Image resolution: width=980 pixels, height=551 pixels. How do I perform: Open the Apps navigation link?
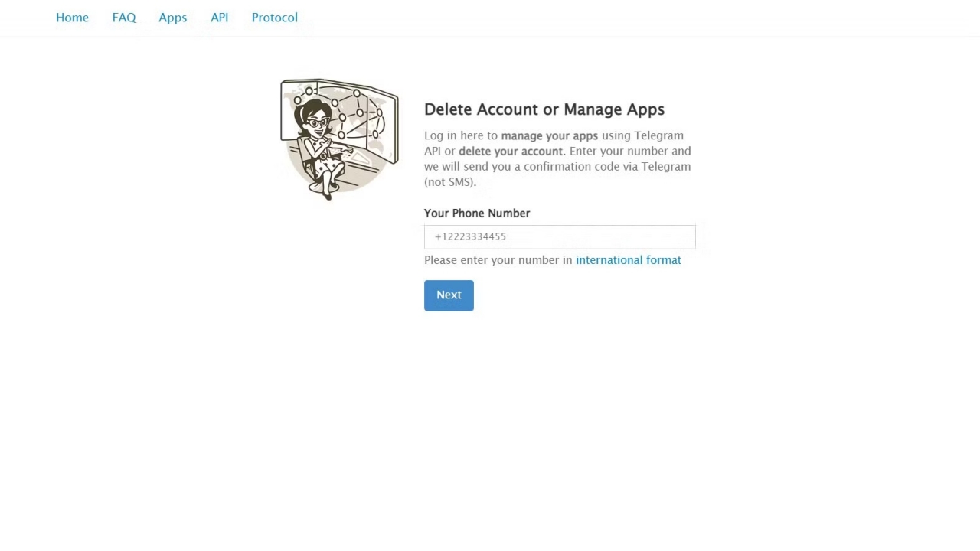point(172,18)
